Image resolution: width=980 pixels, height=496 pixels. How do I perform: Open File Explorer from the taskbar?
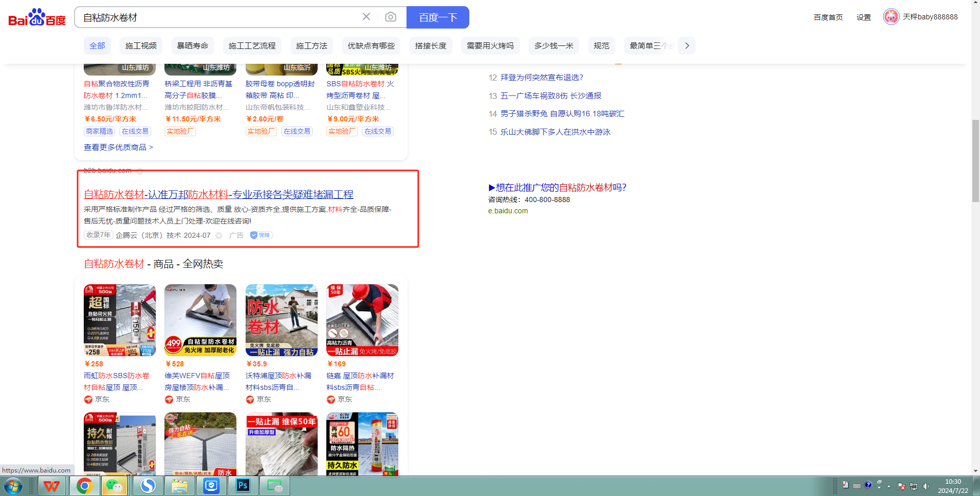click(180, 486)
